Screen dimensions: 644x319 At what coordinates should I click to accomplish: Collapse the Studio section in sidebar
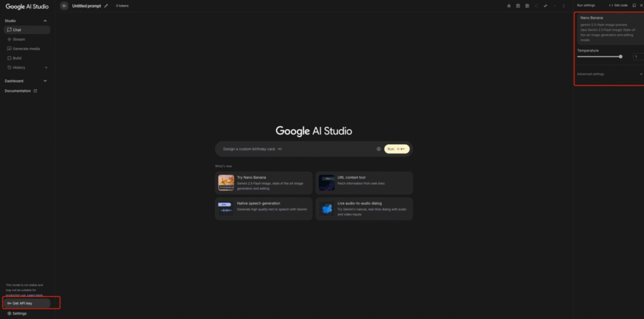45,21
